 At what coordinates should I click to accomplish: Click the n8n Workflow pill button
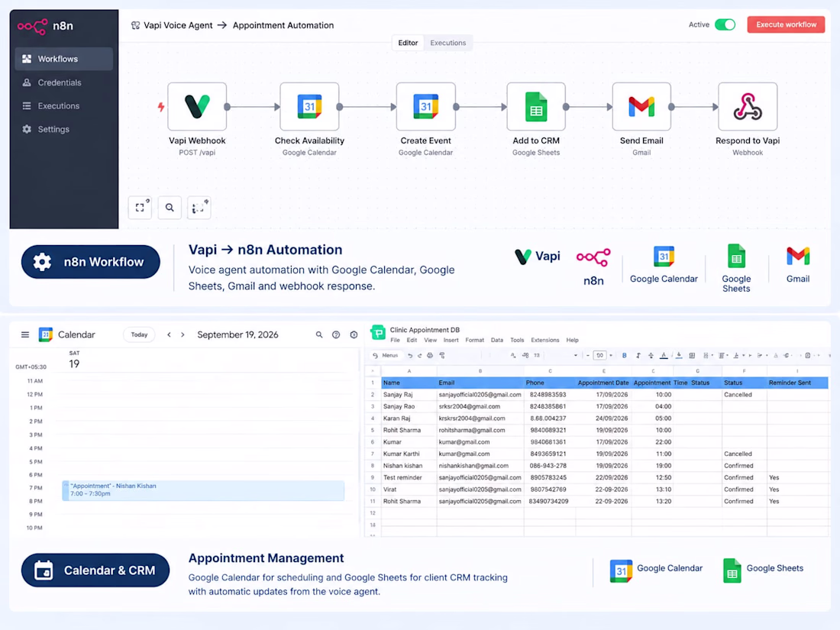click(91, 262)
